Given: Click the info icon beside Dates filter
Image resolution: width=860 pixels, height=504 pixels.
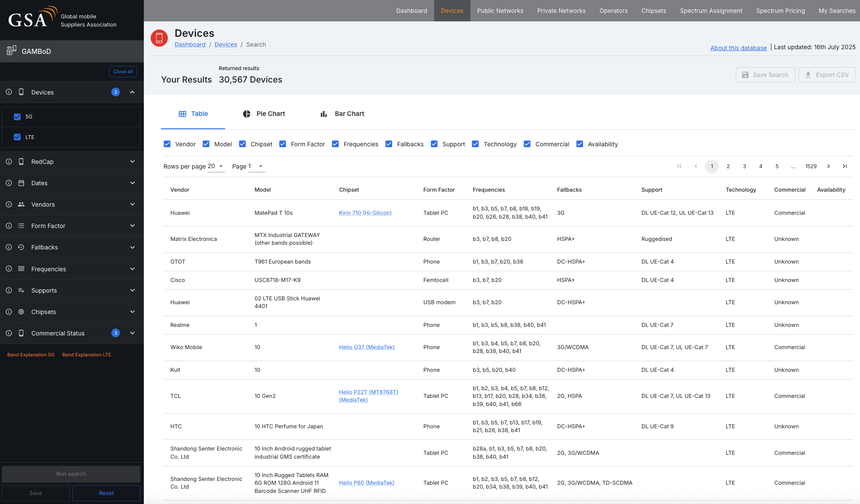Looking at the screenshot, I should [9, 183].
